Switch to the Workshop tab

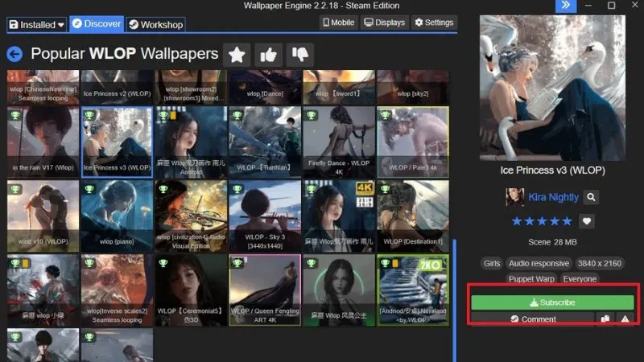pos(156,24)
